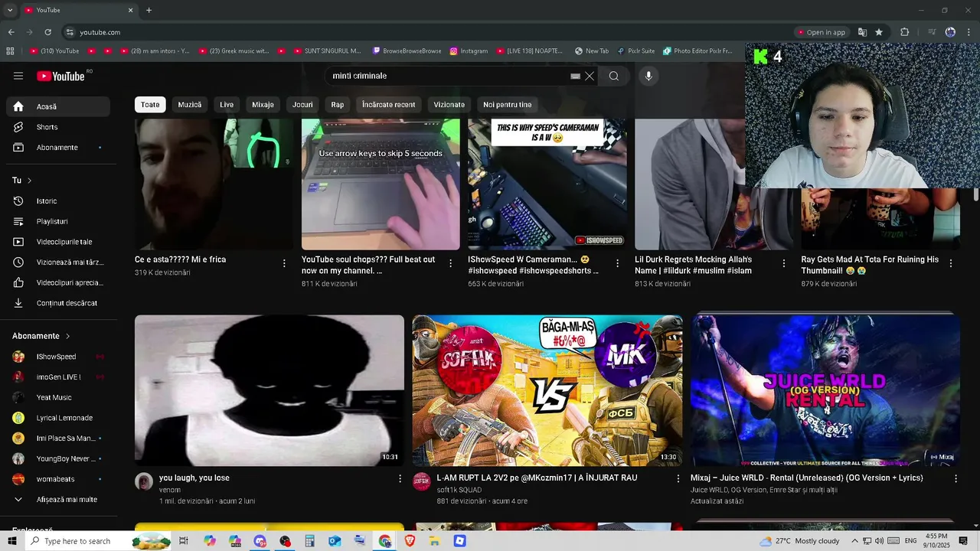Open a new Chrome tab

click(x=149, y=11)
